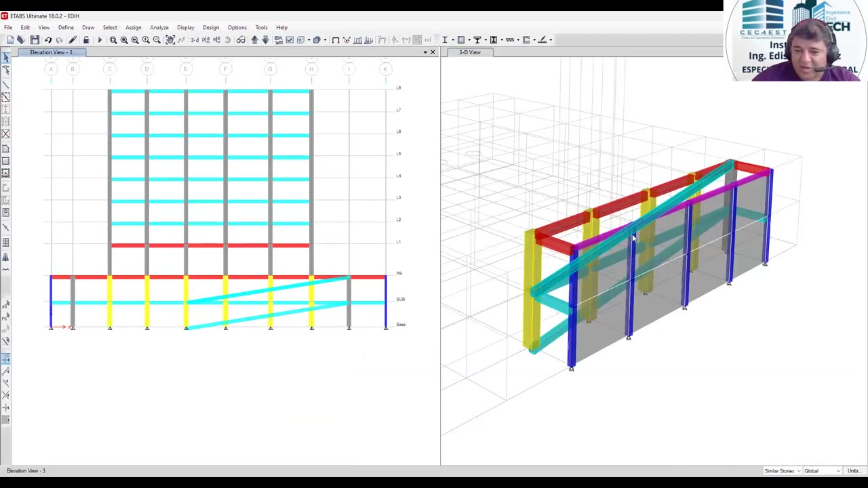Viewport: 868px width, 488px height.
Task: Click grid bubble A in elevation view
Action: (x=51, y=69)
